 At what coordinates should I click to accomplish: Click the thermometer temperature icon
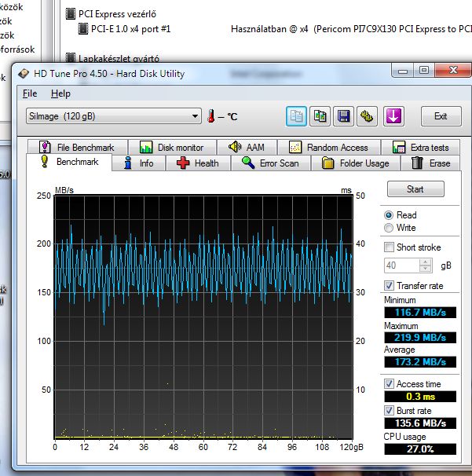click(211, 116)
